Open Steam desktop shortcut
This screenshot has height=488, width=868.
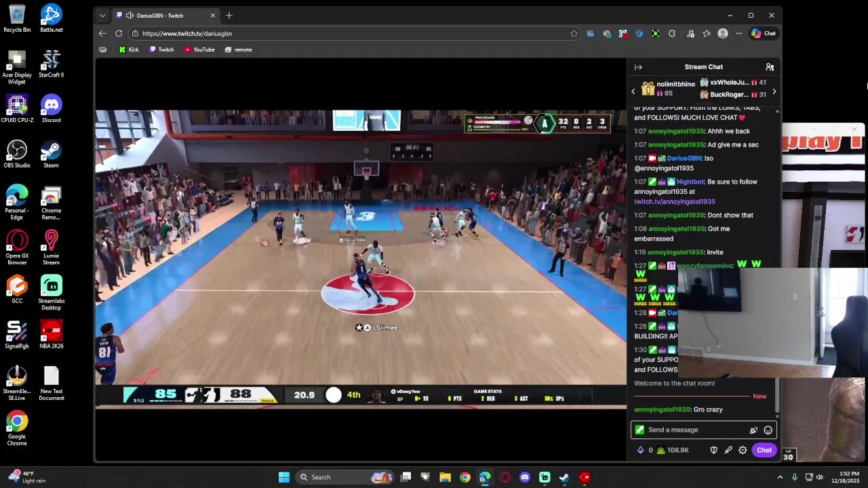[52, 154]
